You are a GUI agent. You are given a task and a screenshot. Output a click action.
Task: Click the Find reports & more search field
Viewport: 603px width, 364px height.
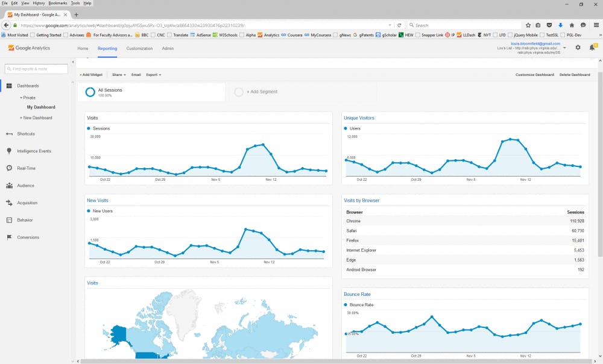tap(36, 69)
